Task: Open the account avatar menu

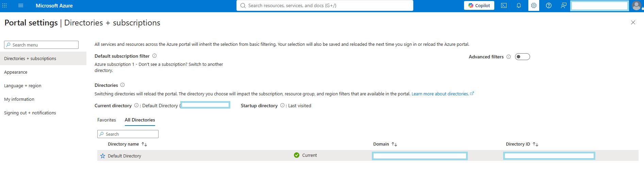Action: [637, 5]
